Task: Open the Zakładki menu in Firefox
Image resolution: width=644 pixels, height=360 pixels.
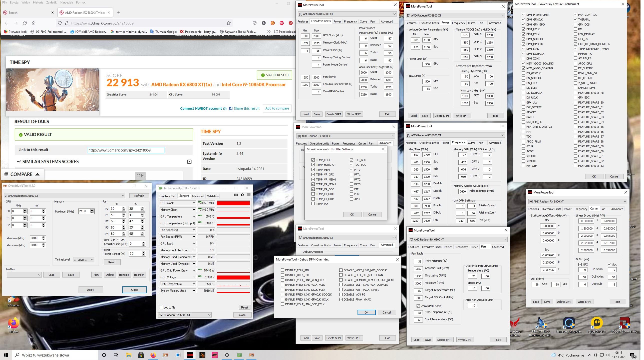Action: [52, 2]
